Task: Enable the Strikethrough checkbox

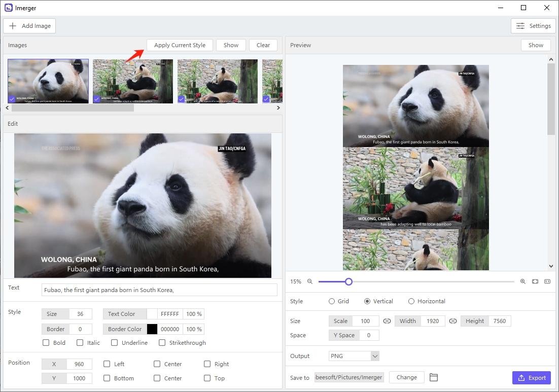Action: coord(162,342)
